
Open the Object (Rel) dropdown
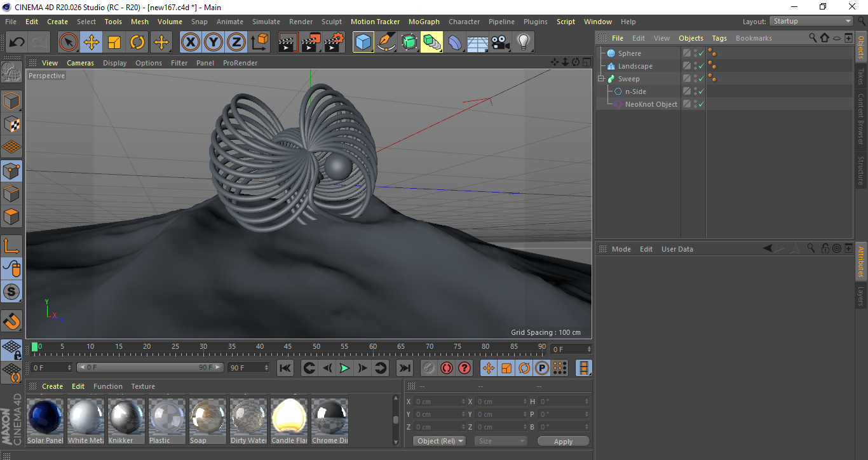[x=439, y=441]
